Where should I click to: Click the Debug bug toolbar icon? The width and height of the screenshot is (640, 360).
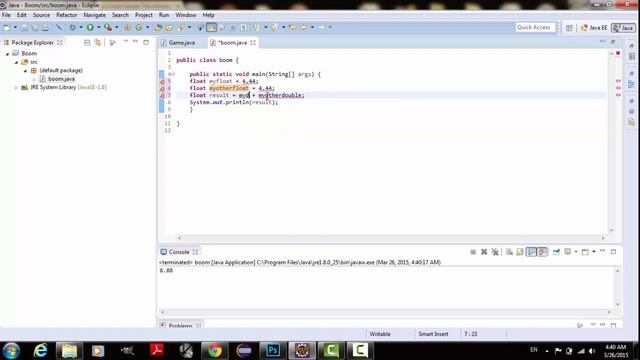pos(73,27)
